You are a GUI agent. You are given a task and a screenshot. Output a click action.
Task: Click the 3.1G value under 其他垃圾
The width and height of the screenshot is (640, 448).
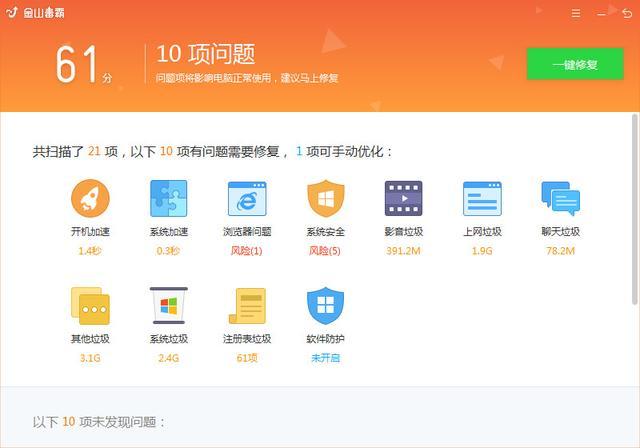(x=90, y=358)
